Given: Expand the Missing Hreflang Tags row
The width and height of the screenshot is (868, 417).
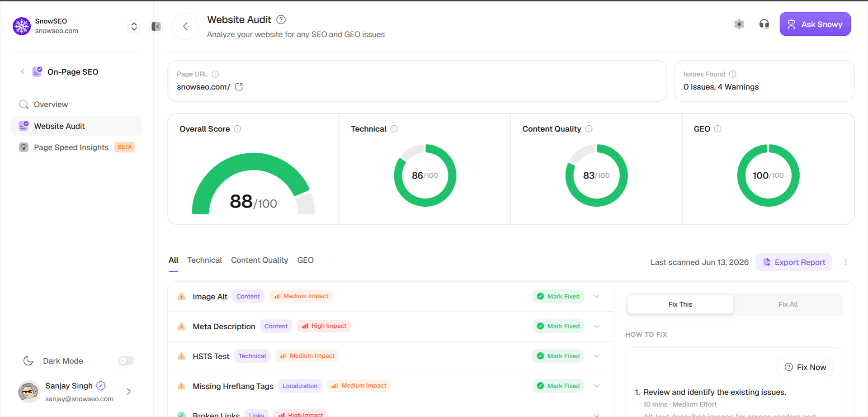Looking at the screenshot, I should 597,386.
